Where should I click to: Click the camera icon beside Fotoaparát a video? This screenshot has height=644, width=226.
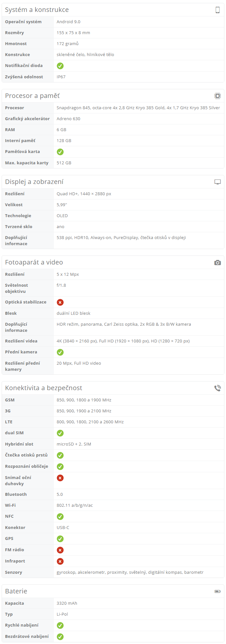[x=218, y=263]
